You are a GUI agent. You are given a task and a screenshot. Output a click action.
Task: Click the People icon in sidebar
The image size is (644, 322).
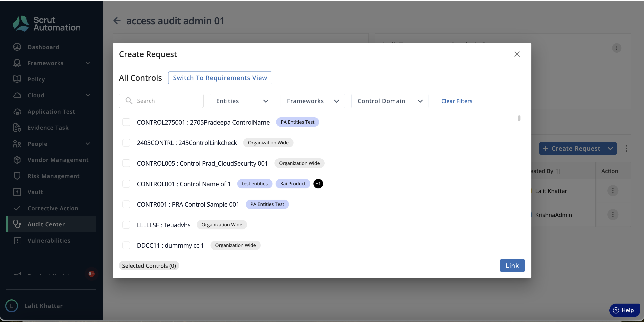[17, 144]
